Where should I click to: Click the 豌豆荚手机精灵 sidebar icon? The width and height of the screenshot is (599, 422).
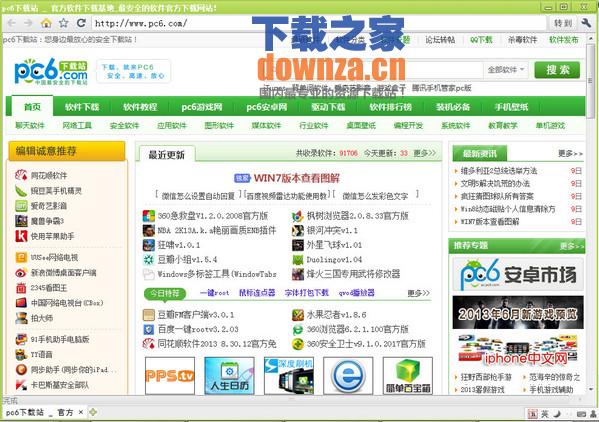(x=21, y=191)
